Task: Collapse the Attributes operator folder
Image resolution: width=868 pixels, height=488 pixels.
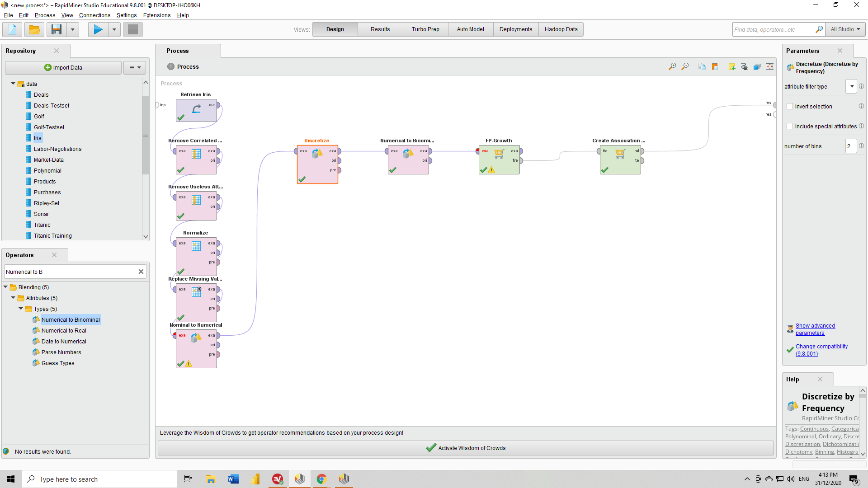Action: click(13, 298)
